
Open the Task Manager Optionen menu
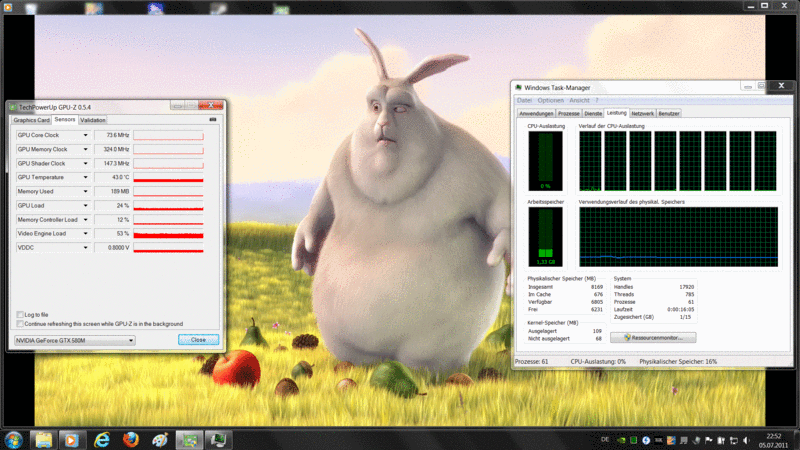pos(551,101)
